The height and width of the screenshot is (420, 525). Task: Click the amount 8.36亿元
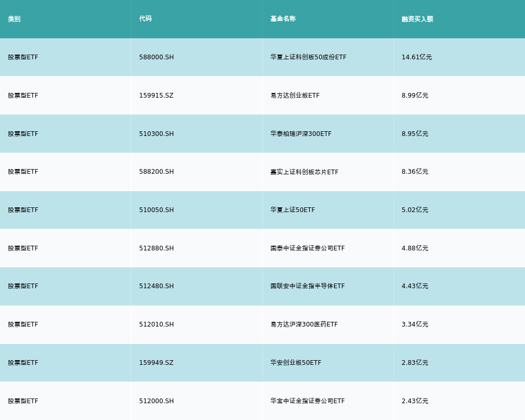tap(415, 172)
